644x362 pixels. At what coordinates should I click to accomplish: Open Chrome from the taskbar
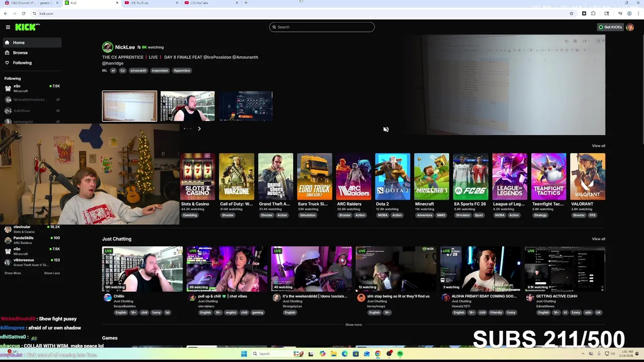pos(377,354)
